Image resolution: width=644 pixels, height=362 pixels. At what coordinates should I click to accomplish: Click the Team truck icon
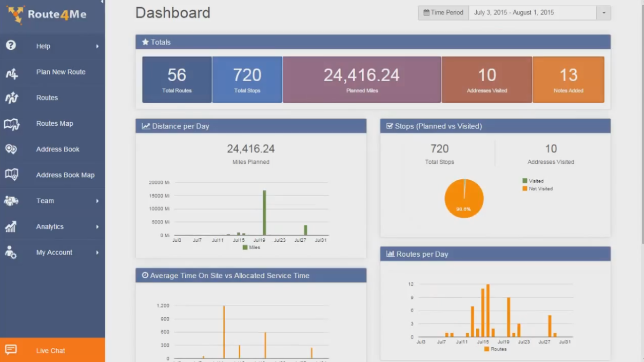click(11, 201)
